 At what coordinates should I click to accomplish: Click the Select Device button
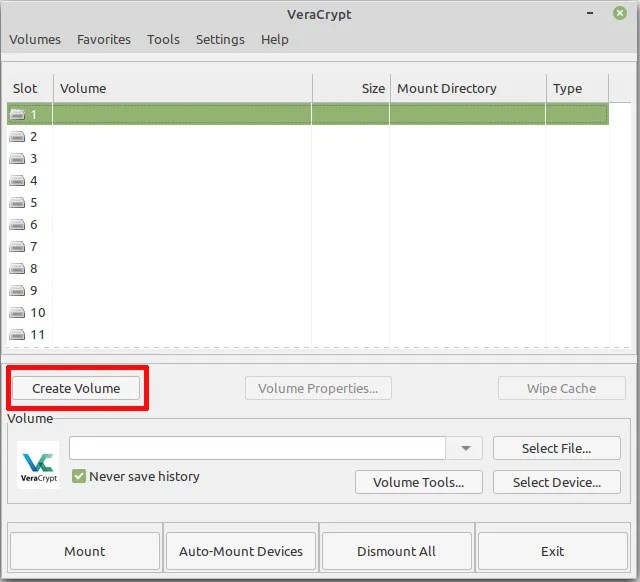pyautogui.click(x=557, y=482)
